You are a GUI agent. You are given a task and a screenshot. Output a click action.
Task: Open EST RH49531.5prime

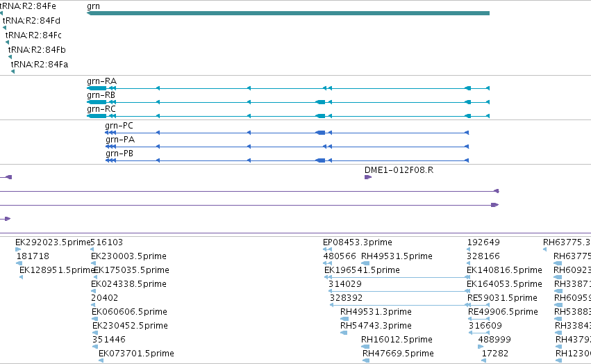397,256
